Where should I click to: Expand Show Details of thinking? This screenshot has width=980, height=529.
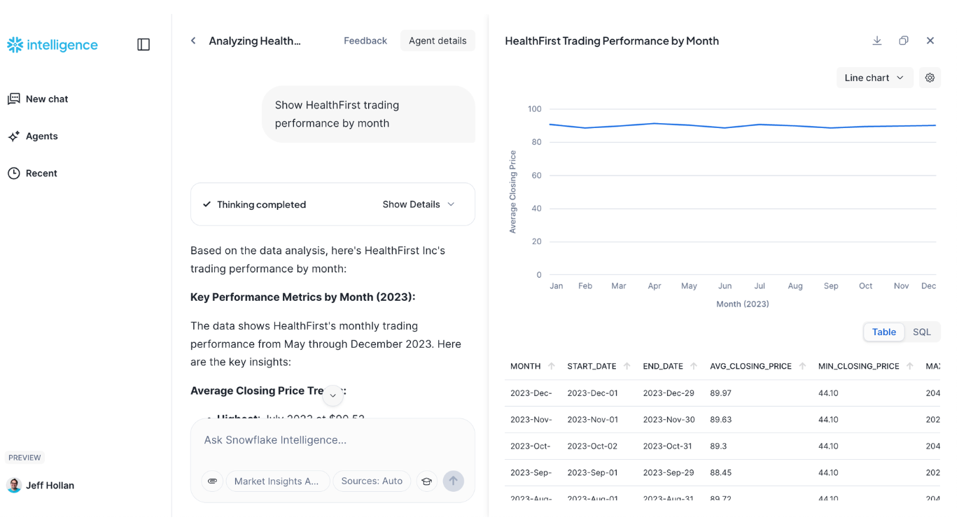(x=419, y=204)
